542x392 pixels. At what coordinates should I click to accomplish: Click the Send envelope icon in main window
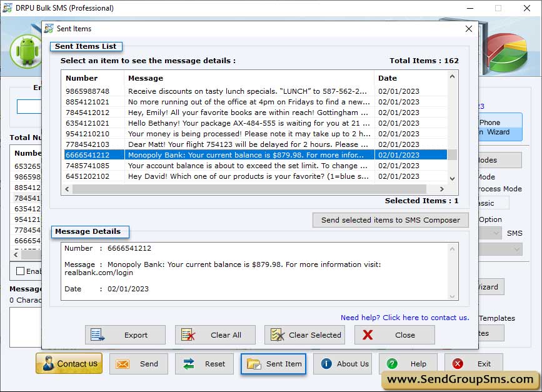click(123, 364)
